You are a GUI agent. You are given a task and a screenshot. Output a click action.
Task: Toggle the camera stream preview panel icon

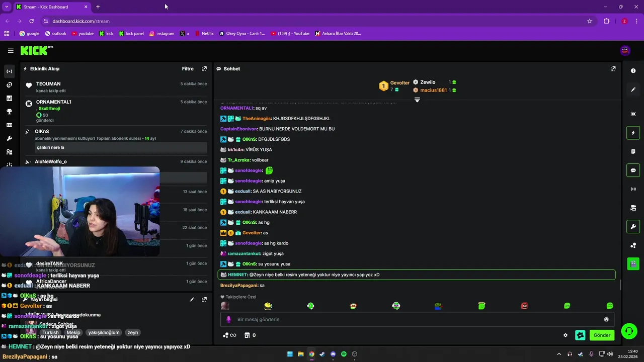point(633,208)
